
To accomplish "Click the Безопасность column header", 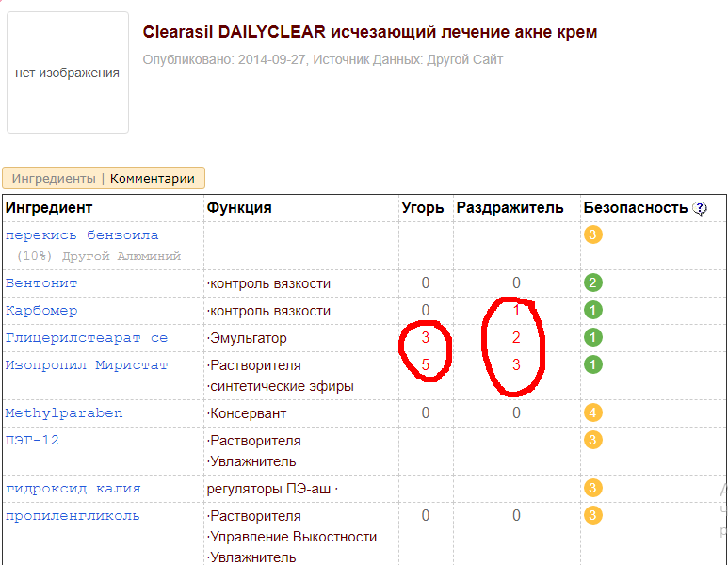I will 635,207.
